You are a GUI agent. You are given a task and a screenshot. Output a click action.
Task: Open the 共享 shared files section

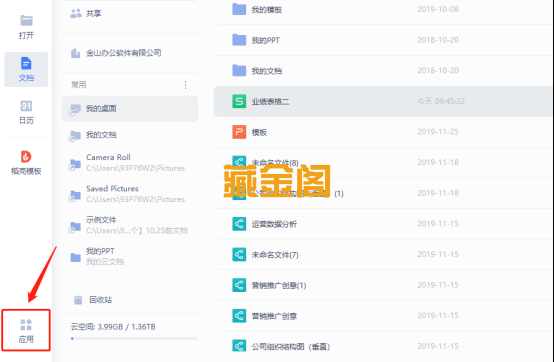[86, 13]
